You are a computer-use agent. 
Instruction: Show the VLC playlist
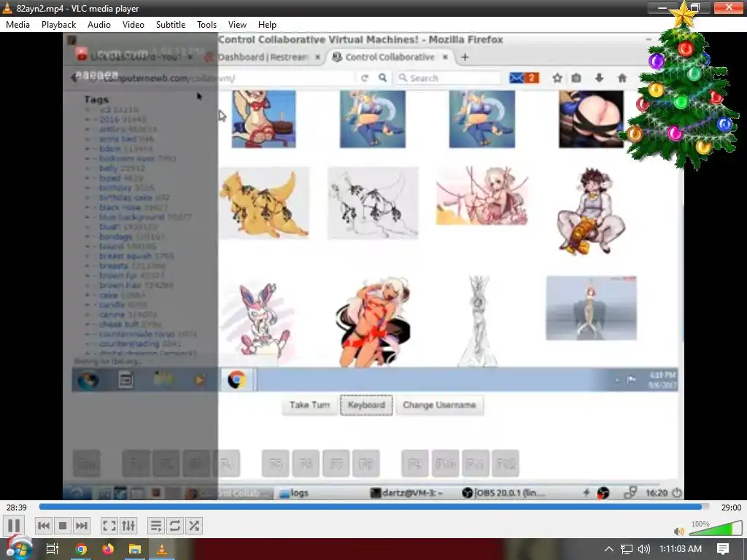(x=156, y=526)
